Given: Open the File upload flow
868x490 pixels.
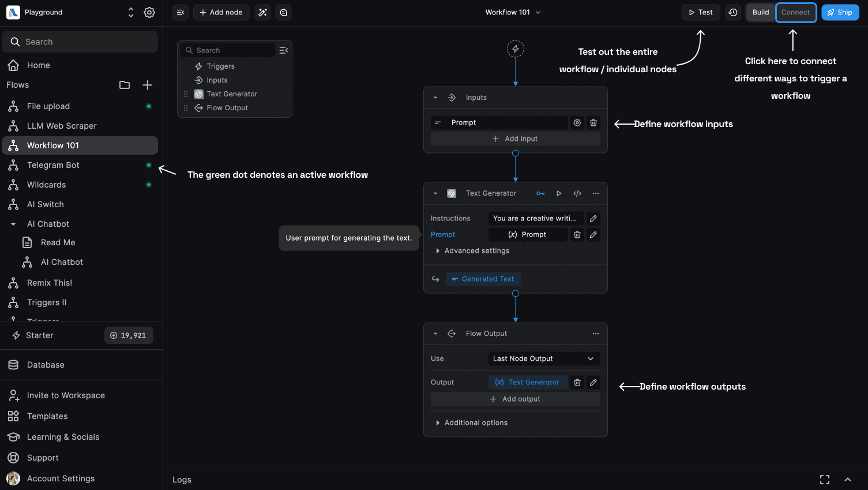Looking at the screenshot, I should pyautogui.click(x=80, y=106).
